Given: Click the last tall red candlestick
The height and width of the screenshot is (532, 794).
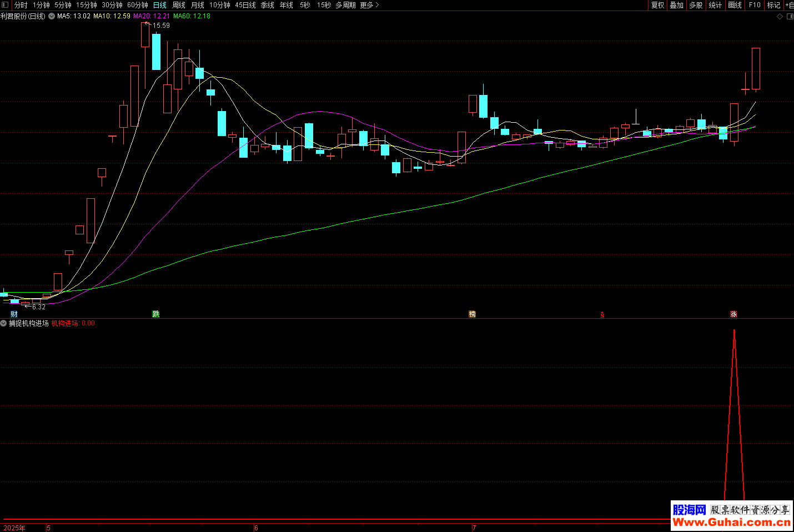Looking at the screenshot, I should tap(756, 69).
